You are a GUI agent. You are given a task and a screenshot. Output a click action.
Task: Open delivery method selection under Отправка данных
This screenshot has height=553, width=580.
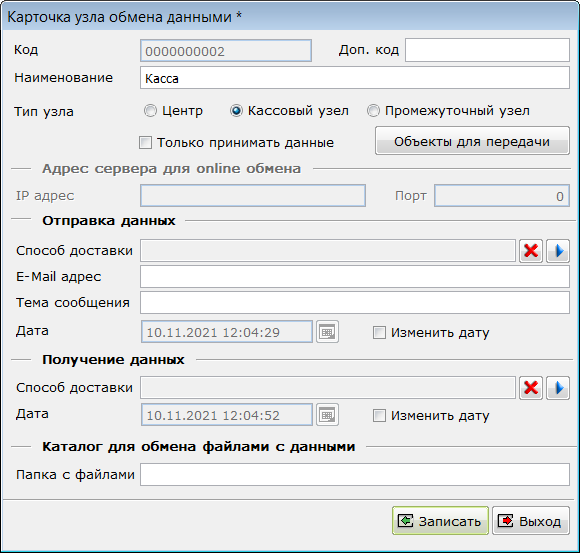pos(558,251)
